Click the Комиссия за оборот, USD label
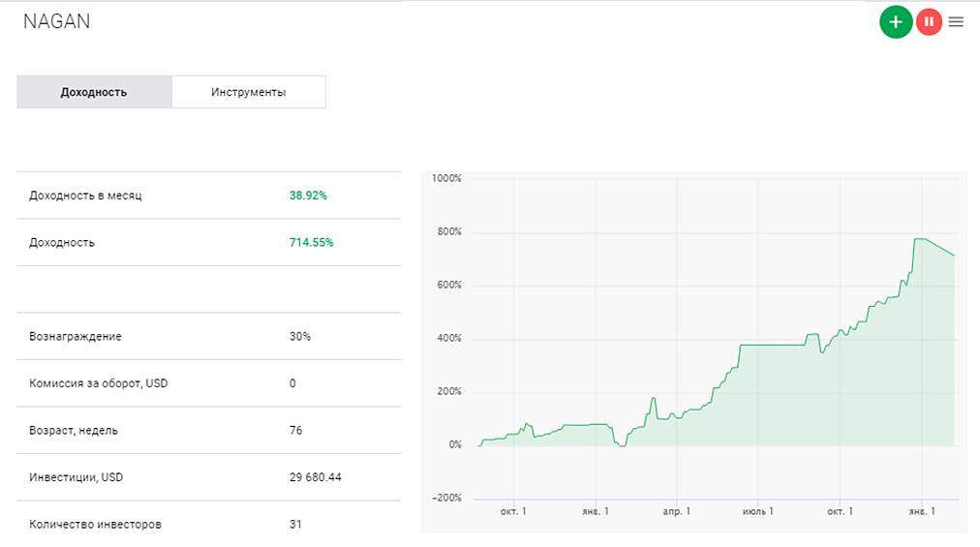 click(x=99, y=383)
